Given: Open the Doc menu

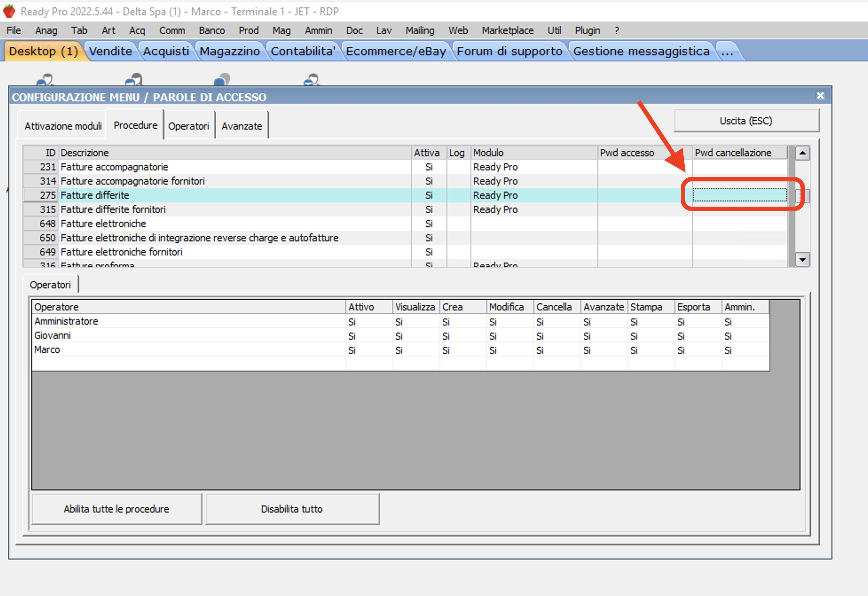Looking at the screenshot, I should pyautogui.click(x=354, y=30).
